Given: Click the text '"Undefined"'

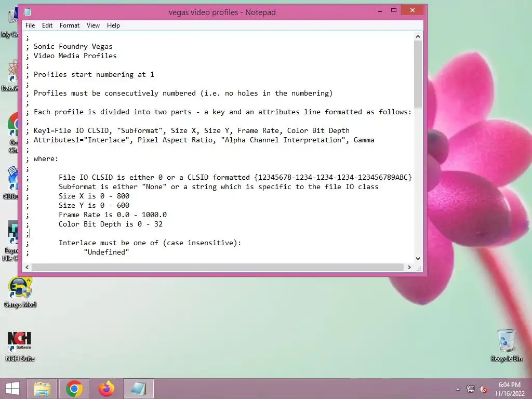Looking at the screenshot, I should click(106, 252).
